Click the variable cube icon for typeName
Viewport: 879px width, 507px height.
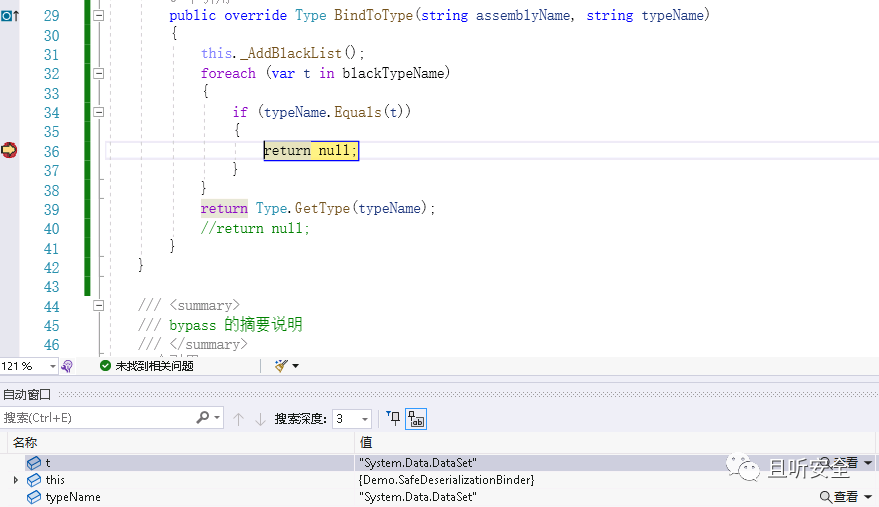pos(34,497)
